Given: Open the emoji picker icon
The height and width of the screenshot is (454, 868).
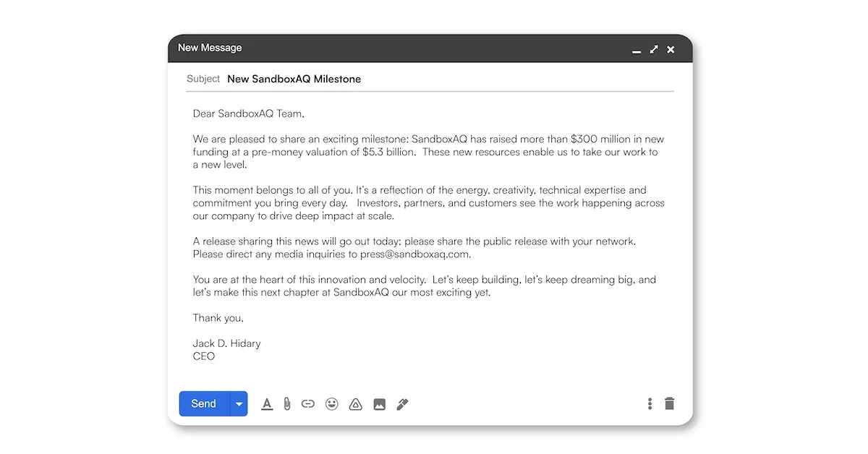Looking at the screenshot, I should (x=332, y=404).
